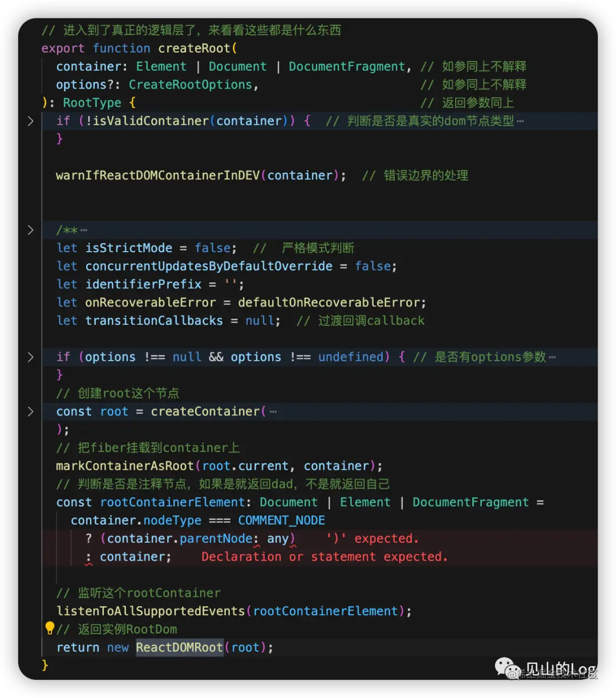Click the lightbulb quick-fix icon
Viewport: 616px width, 698px height.
tap(50, 628)
